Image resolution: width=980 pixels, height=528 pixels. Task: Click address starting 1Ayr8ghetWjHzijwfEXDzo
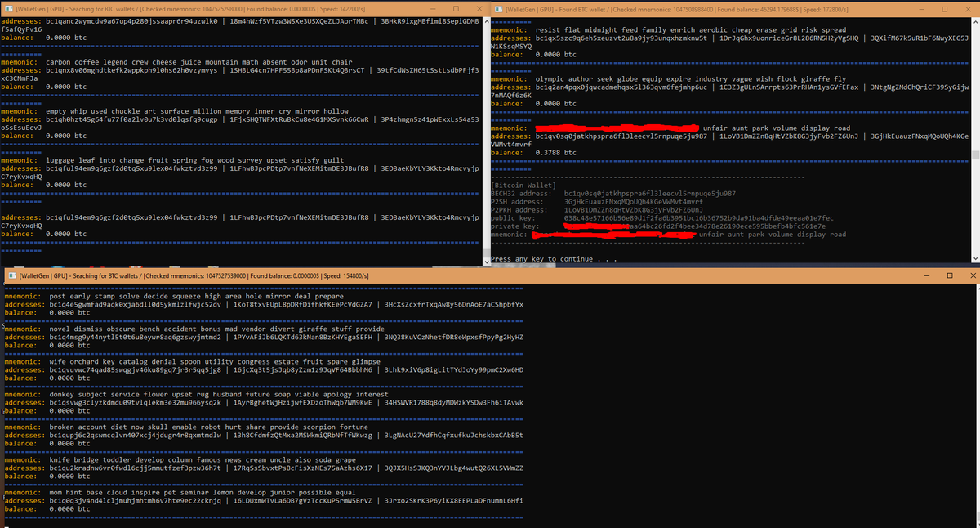(303, 403)
